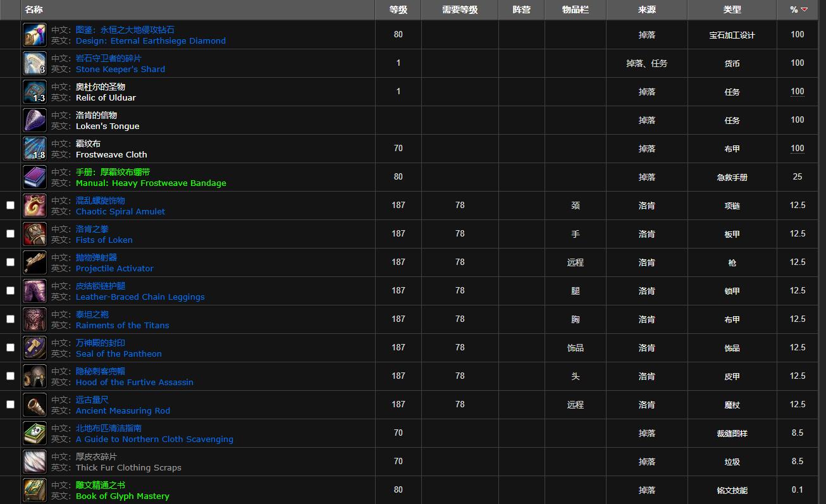The width and height of the screenshot is (826, 504).
Task: Select Hood of the Furtive Assassin checkbox
Action: point(10,376)
